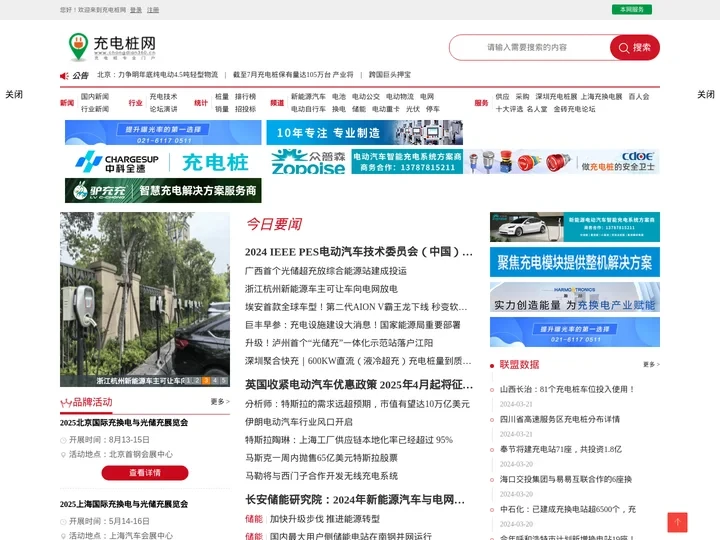Close the left side ad with 关闭
This screenshot has width=720, height=540.
[14, 94]
